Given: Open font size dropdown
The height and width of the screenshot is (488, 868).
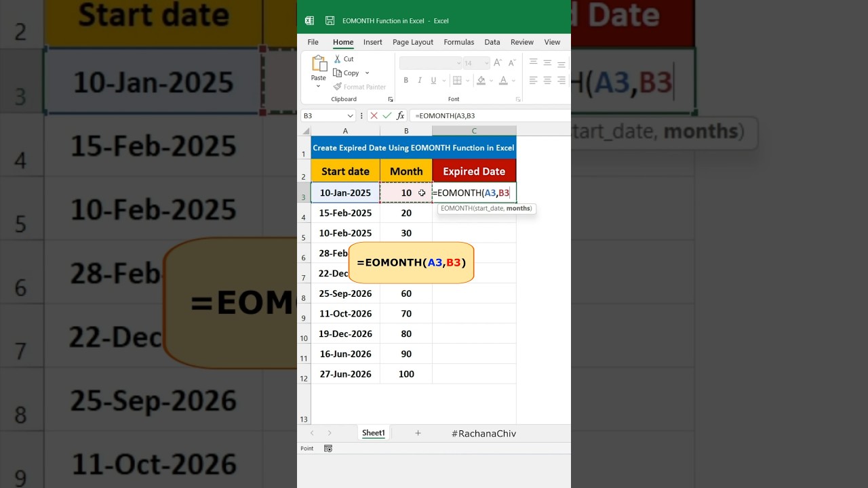Looking at the screenshot, I should [486, 63].
